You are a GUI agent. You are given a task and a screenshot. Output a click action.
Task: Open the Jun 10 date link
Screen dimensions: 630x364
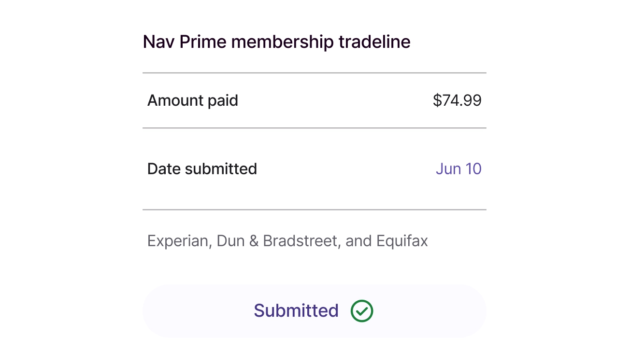pos(458,168)
